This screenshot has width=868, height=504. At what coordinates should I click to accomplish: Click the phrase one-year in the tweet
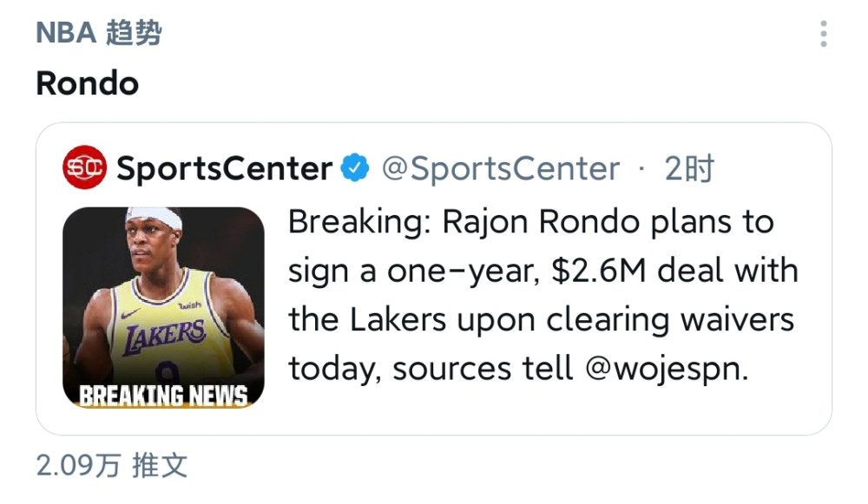click(x=463, y=272)
